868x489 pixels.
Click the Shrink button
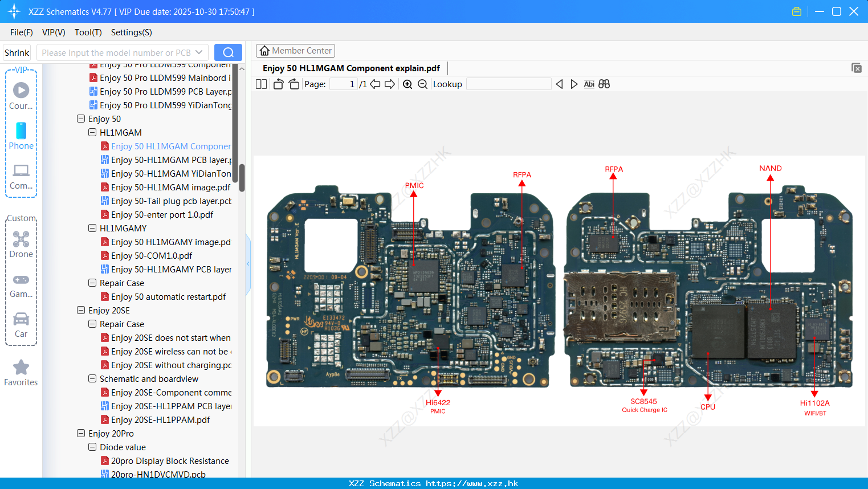(17, 52)
